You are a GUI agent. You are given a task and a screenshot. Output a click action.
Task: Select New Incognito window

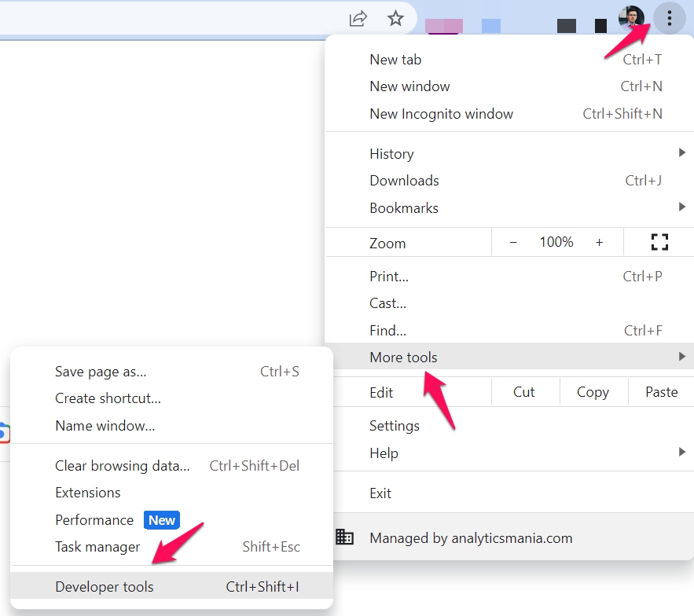pyautogui.click(x=441, y=114)
